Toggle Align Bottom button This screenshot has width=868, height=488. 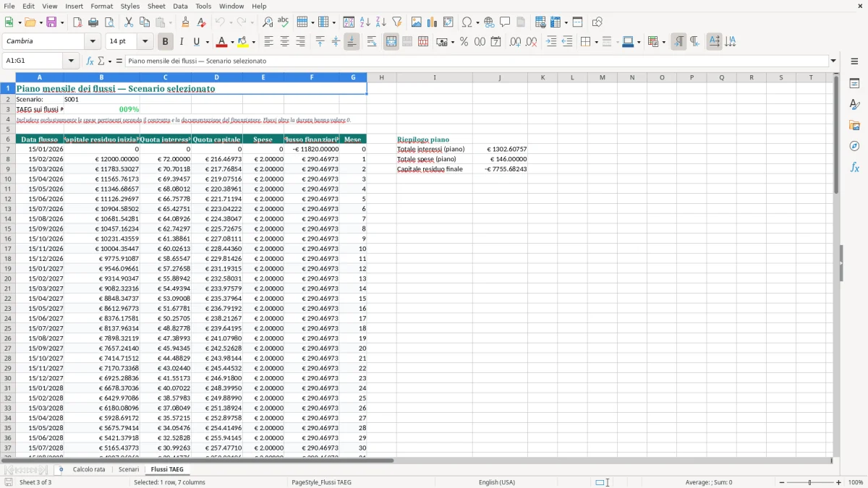352,42
